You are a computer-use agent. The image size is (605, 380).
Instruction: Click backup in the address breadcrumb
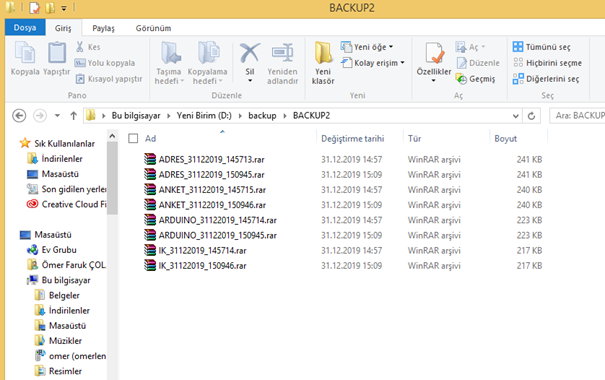point(262,116)
